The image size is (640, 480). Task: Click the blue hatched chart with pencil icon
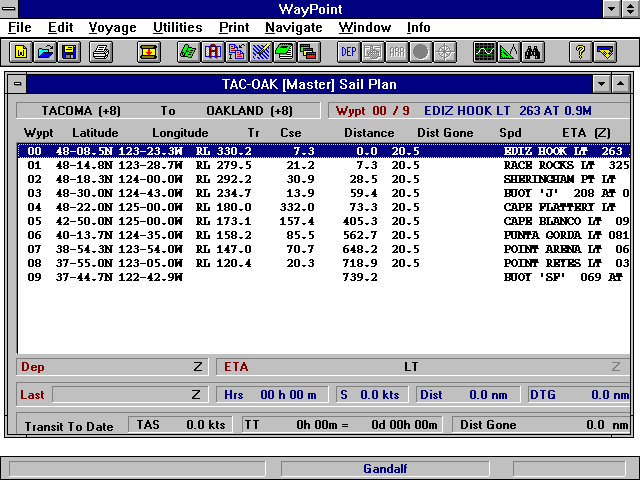(x=261, y=52)
